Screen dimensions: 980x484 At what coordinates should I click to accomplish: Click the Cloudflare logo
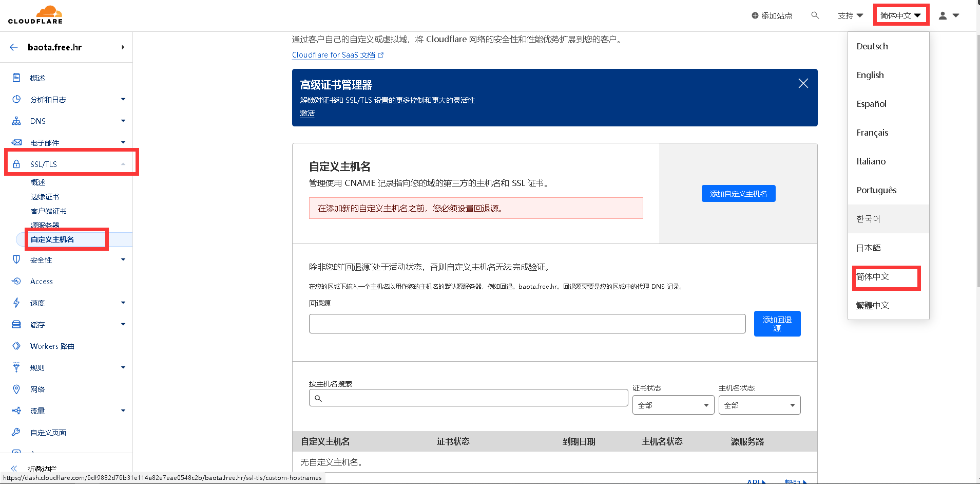[35, 14]
